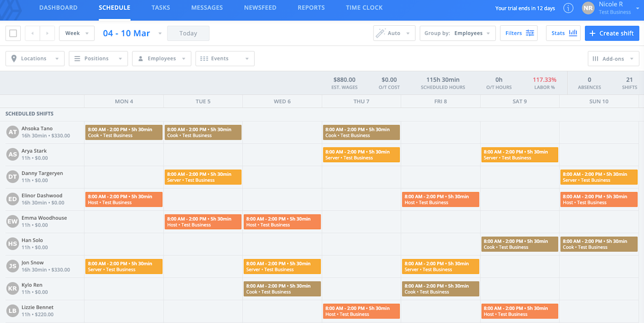Show Stats bar chart icon
Viewport: 644px width, 323px height.
[x=573, y=33]
